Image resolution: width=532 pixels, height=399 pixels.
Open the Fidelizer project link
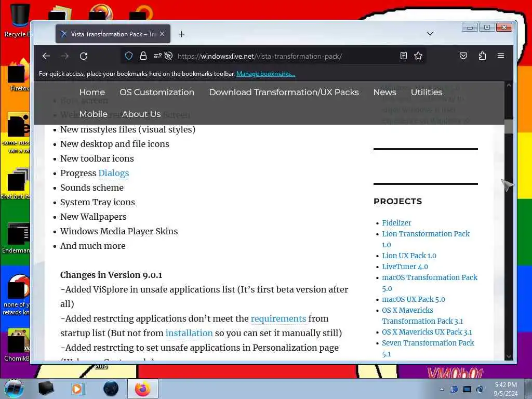click(x=396, y=223)
